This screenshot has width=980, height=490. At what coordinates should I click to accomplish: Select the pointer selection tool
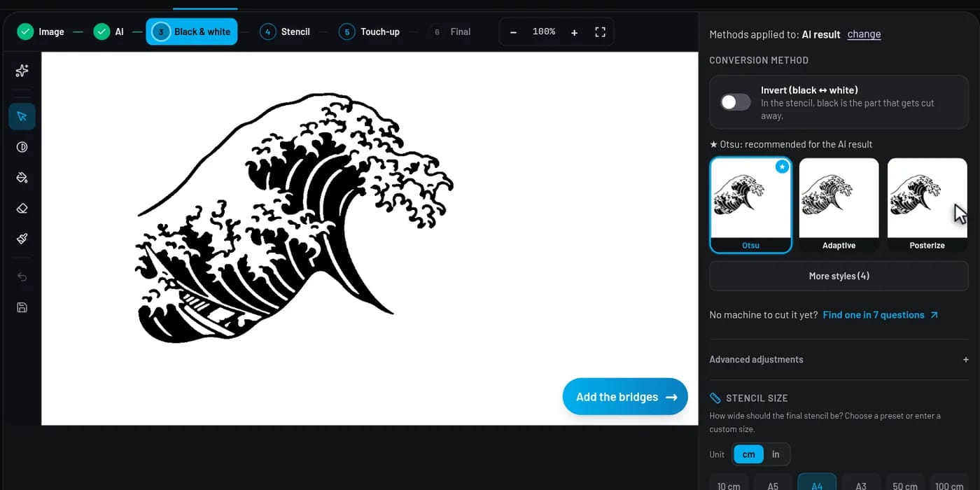coord(22,116)
